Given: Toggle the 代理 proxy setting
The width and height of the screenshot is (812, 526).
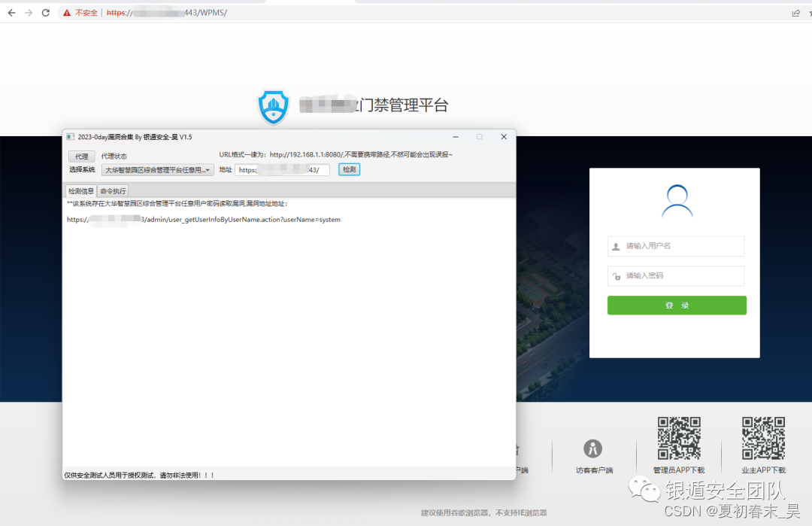Looking at the screenshot, I should click(80, 154).
